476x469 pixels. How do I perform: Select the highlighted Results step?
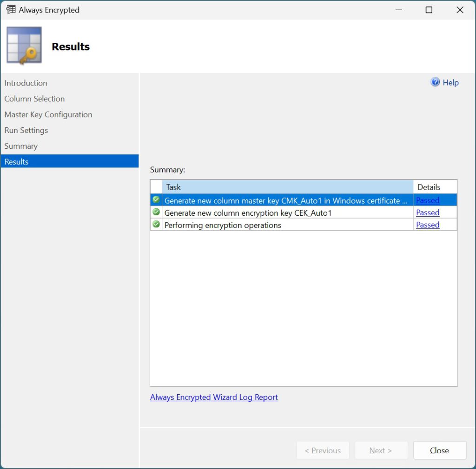(70, 161)
